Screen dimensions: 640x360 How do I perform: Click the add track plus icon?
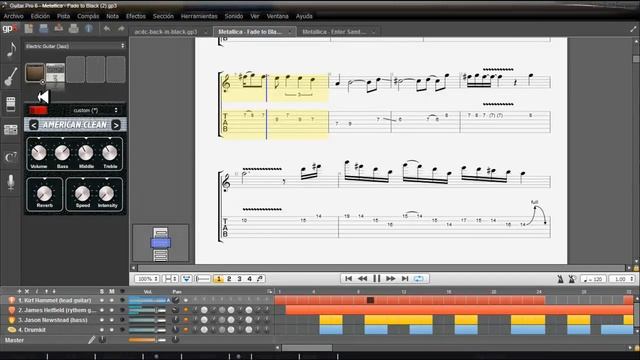pyautogui.click(x=19, y=291)
